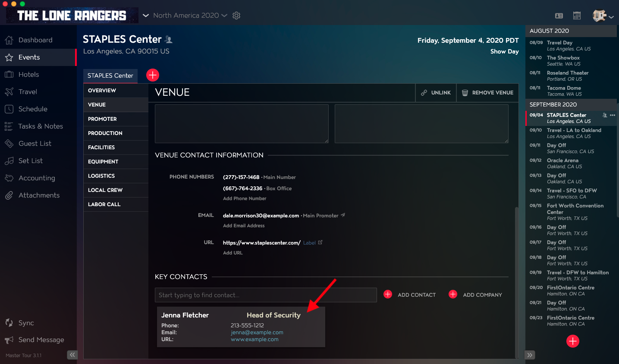This screenshot has height=364, width=619.
Task: Select the Events star icon
Action: pyautogui.click(x=9, y=57)
